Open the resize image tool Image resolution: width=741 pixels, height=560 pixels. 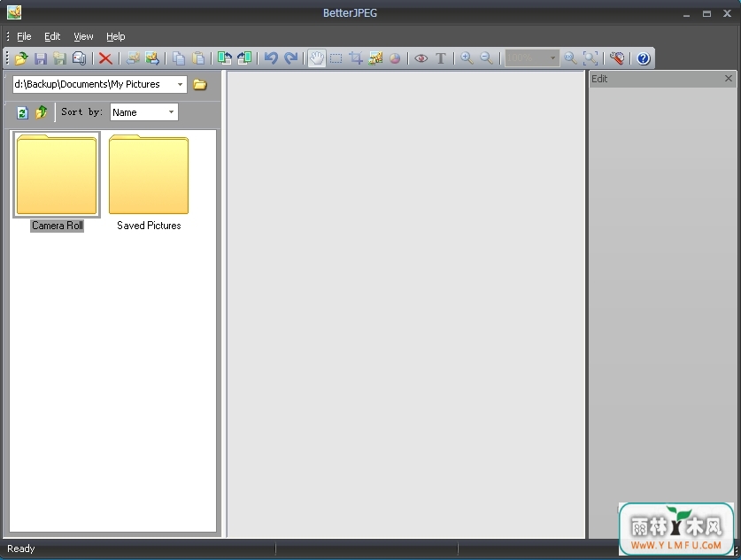click(x=375, y=58)
